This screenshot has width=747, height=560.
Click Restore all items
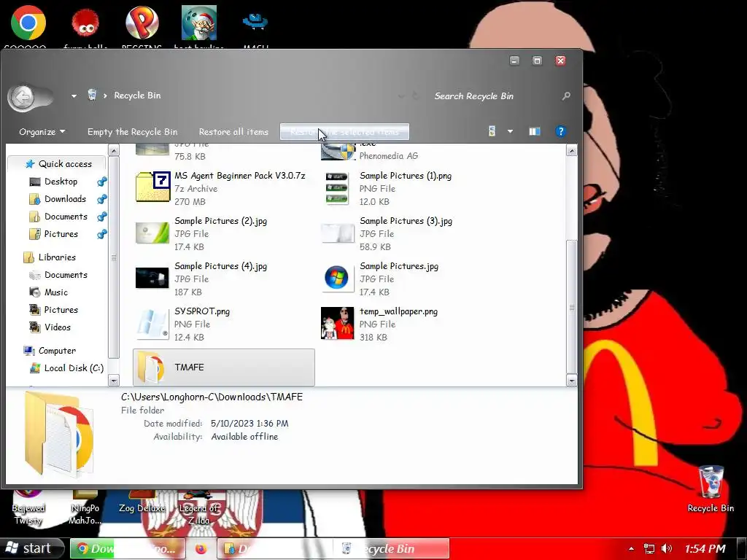tap(233, 132)
